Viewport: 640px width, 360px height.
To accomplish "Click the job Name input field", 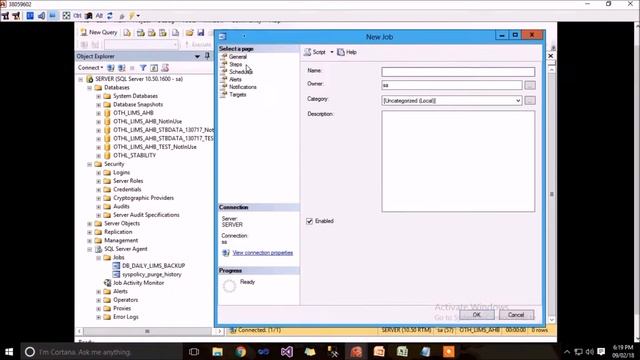I will tap(458, 72).
